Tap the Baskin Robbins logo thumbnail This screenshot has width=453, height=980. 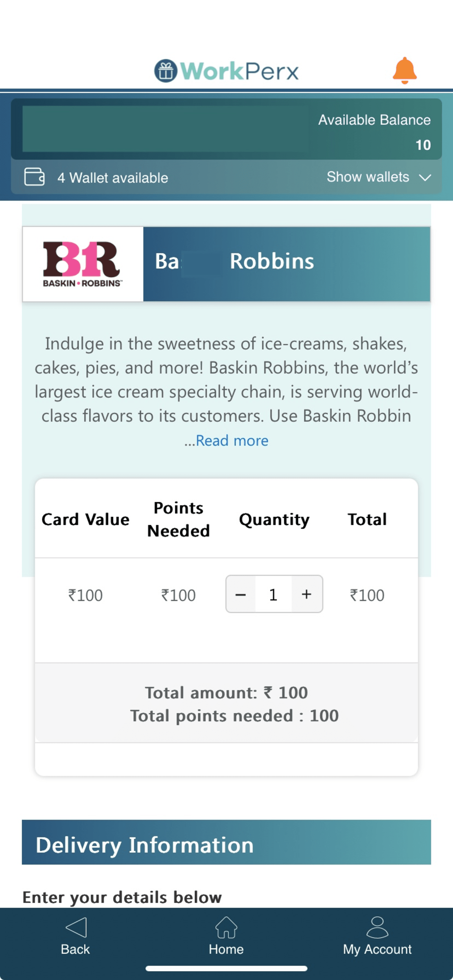[83, 264]
